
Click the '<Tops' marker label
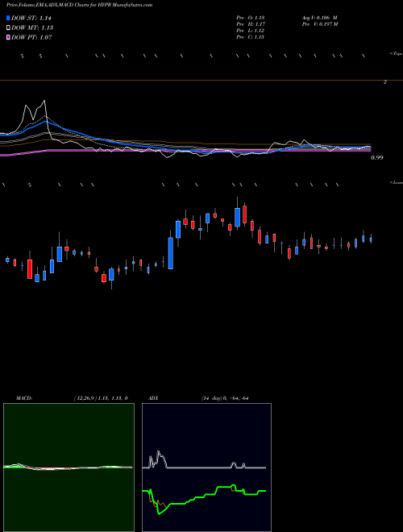coord(396,54)
